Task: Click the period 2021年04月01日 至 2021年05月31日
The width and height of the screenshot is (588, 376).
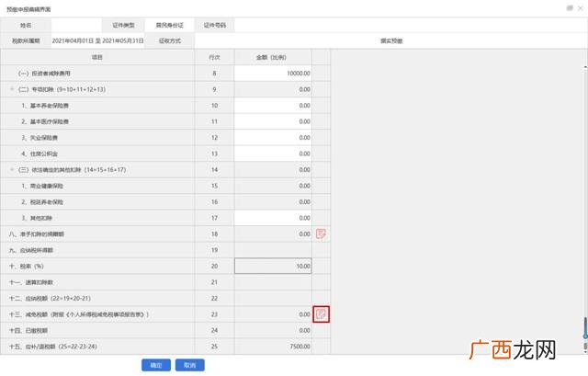Action: [98, 40]
